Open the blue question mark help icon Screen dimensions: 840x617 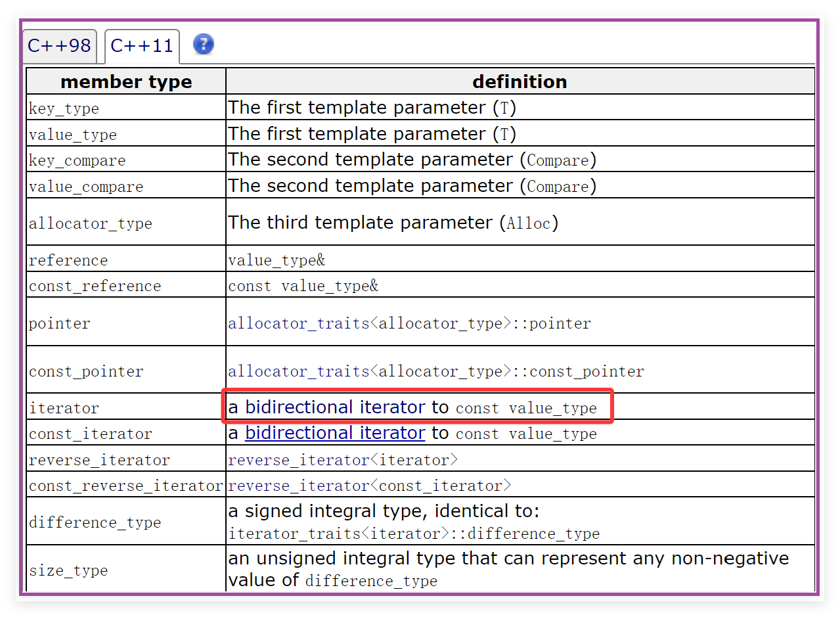(x=204, y=45)
